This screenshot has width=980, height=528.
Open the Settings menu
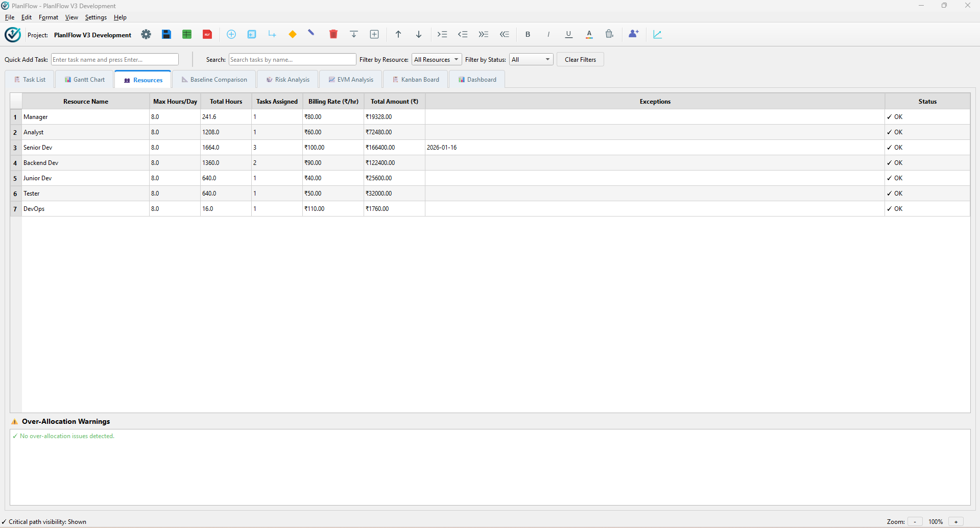pyautogui.click(x=96, y=17)
